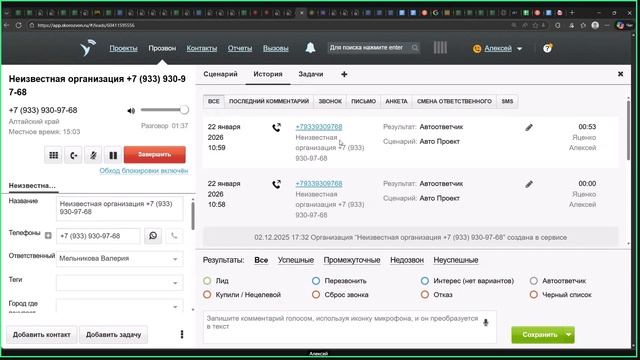End the call with Завершить button
The image size is (640, 360).
[155, 155]
